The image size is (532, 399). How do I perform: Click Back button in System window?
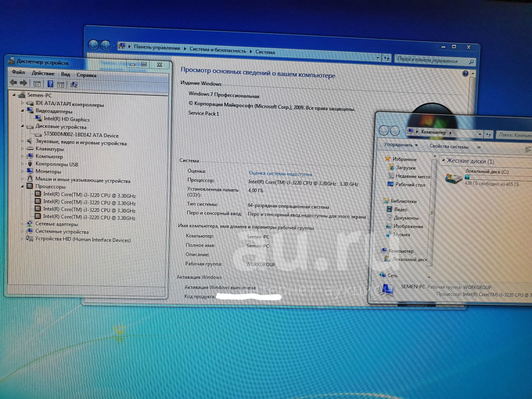pos(94,45)
